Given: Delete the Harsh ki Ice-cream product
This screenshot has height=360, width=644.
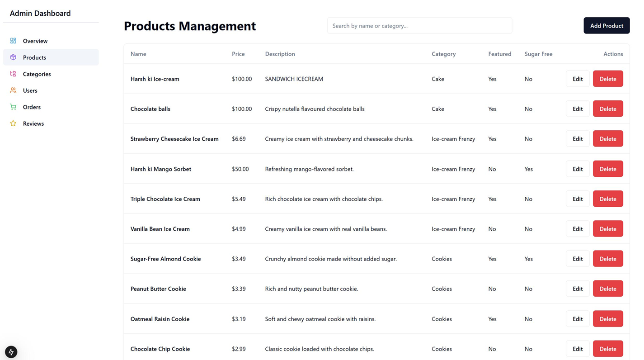Looking at the screenshot, I should point(608,79).
